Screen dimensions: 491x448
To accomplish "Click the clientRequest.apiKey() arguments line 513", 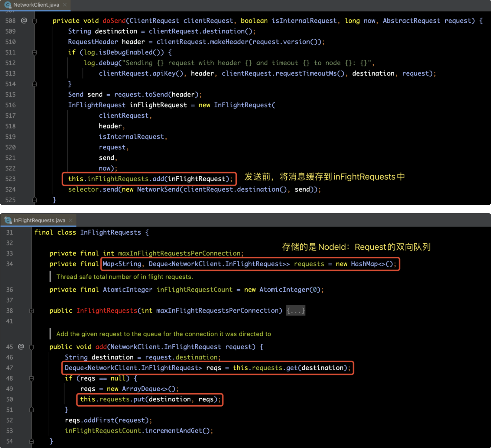I will pos(268,73).
